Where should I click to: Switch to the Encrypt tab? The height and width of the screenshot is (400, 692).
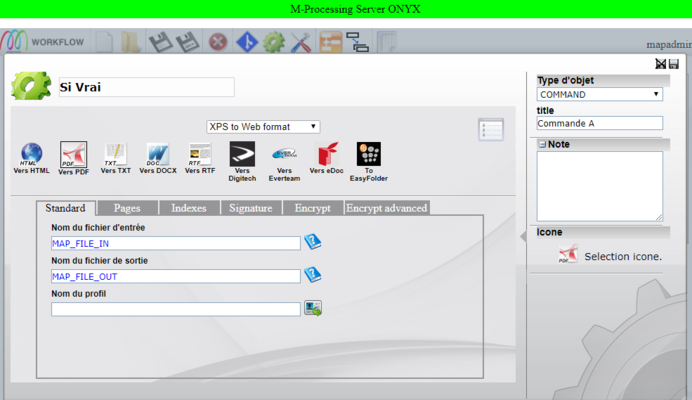tap(312, 208)
